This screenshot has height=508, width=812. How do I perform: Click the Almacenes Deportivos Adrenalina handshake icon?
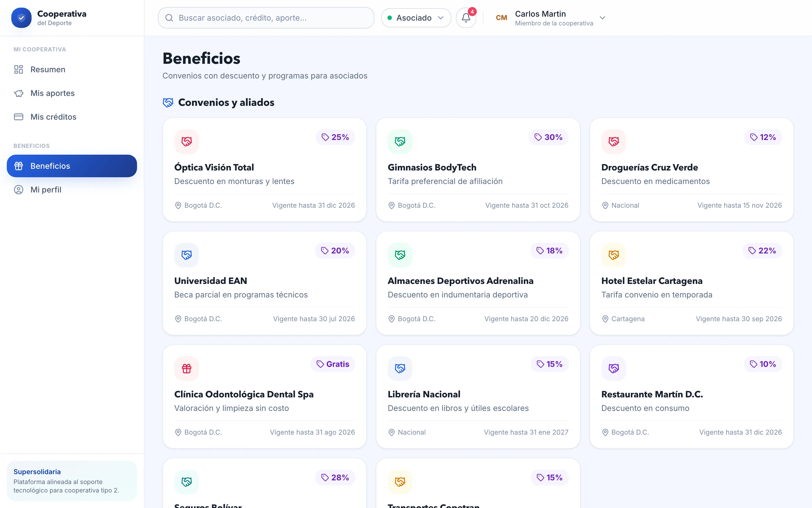point(400,255)
